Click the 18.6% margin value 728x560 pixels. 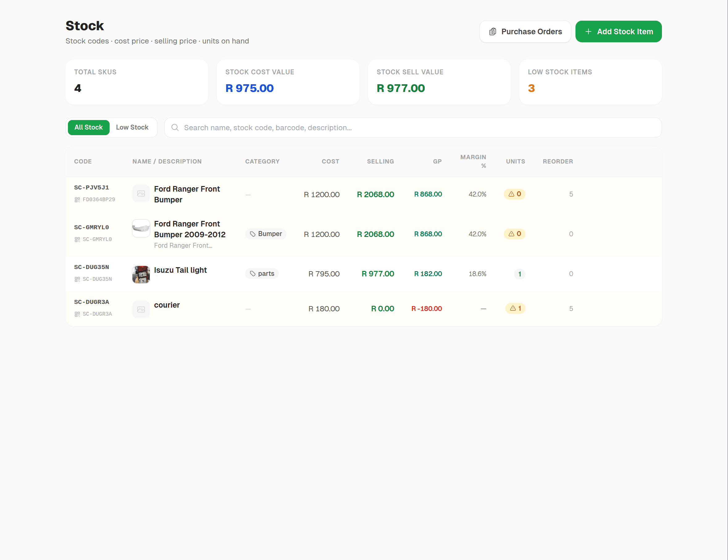coord(477,274)
